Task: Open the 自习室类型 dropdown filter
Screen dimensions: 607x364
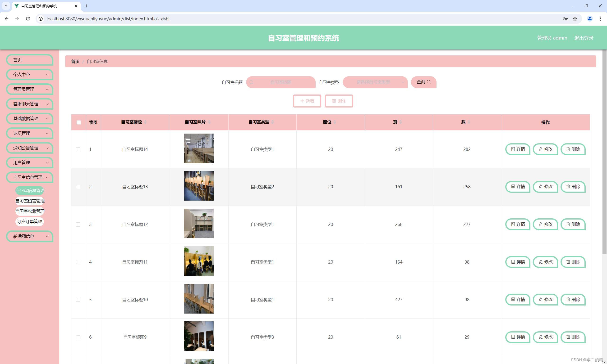Action: coord(375,82)
